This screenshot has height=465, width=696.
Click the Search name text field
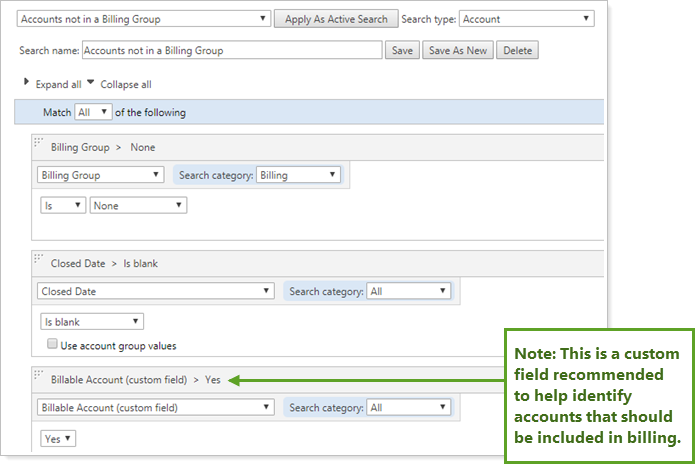pos(231,51)
